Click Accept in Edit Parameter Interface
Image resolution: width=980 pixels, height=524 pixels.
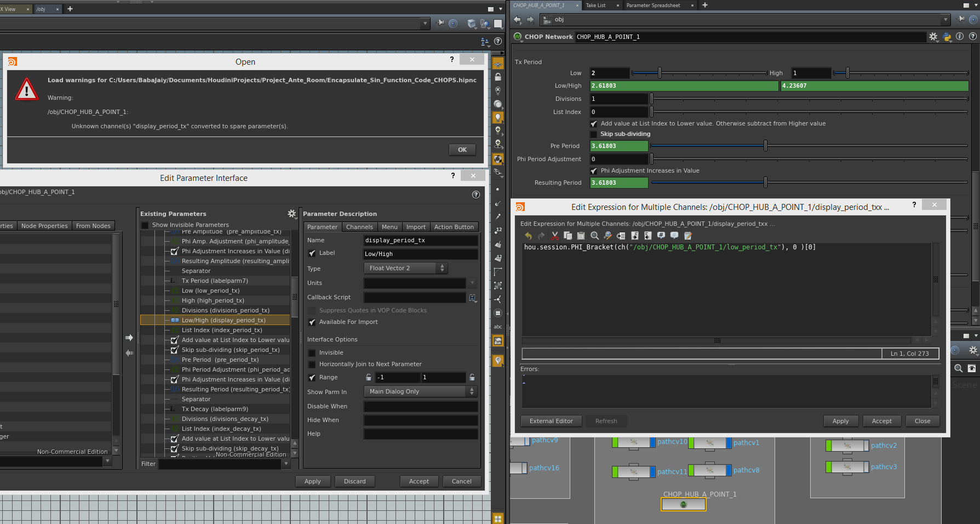[419, 481]
